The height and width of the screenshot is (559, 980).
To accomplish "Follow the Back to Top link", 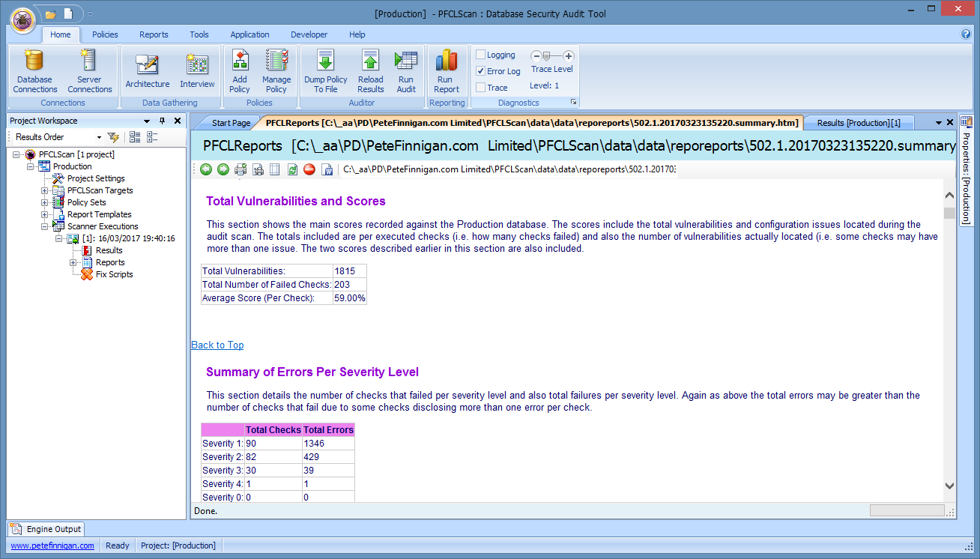I will click(217, 345).
